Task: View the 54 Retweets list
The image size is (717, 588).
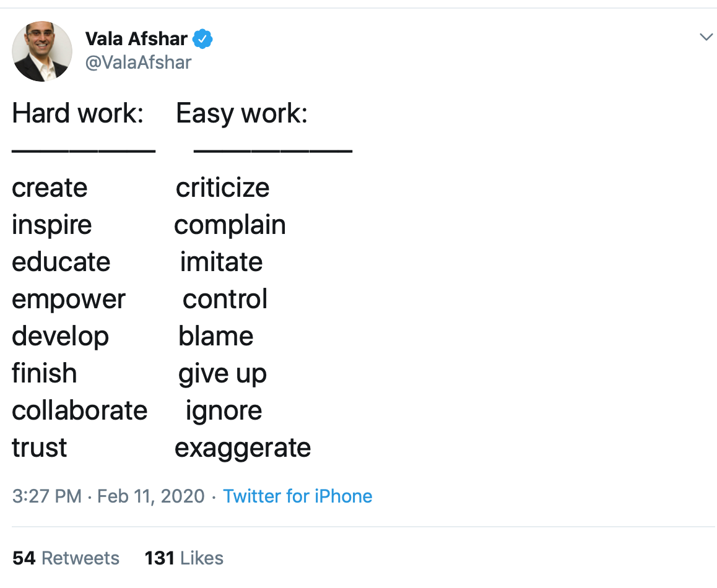Action: click(66, 558)
